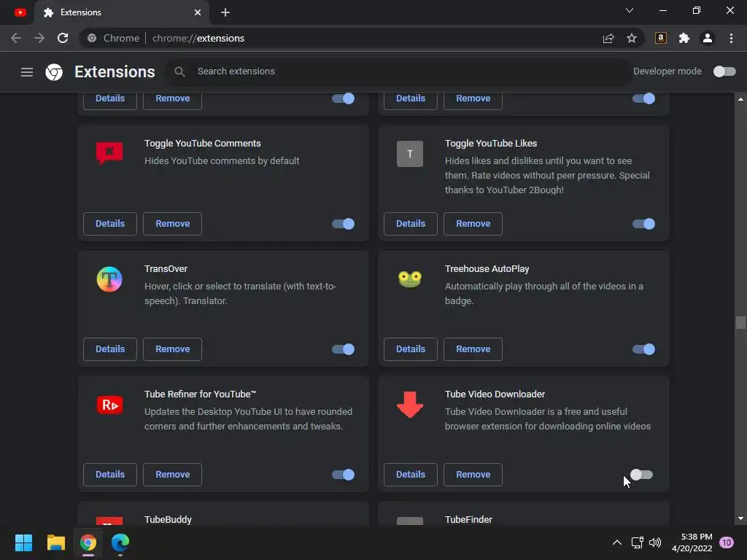
Task: Click the TubeFinder extension name
Action: (468, 519)
